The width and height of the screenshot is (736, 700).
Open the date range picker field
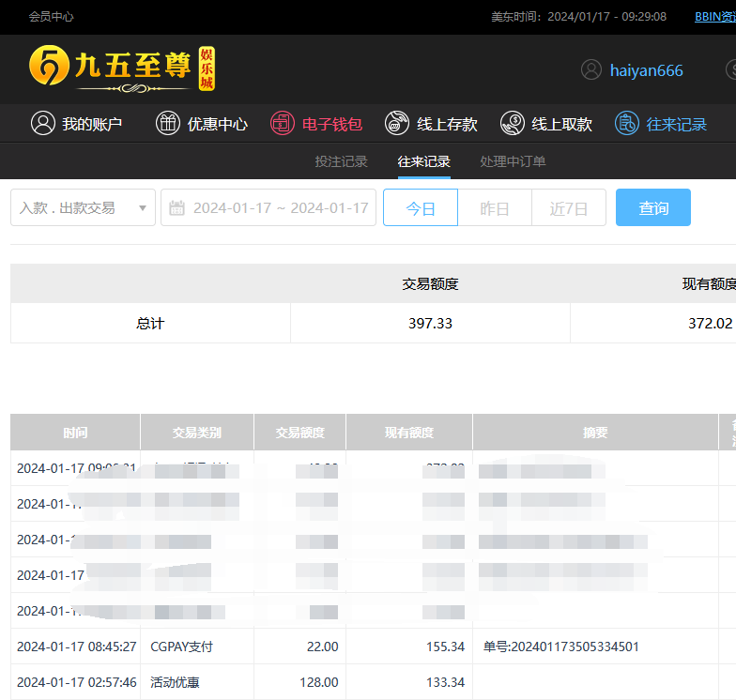[x=279, y=208]
